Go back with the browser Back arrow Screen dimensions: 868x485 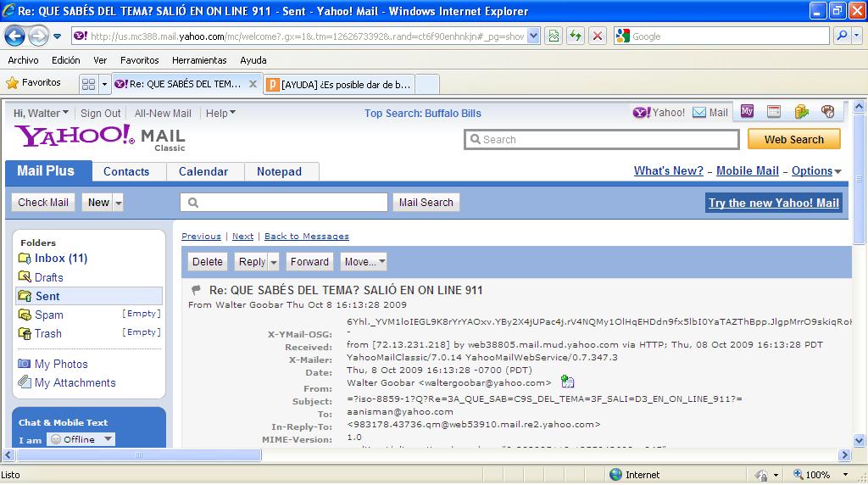tap(15, 36)
